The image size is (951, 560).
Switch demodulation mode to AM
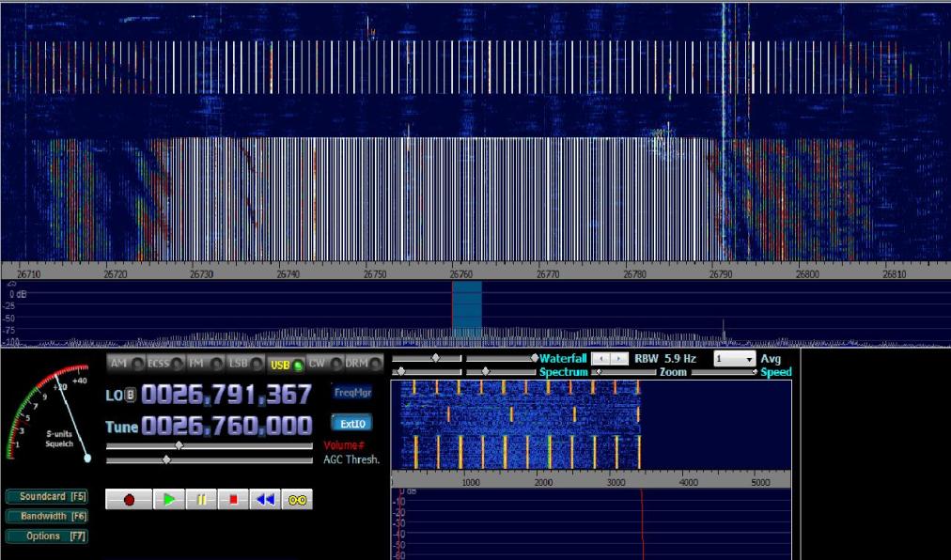click(119, 364)
